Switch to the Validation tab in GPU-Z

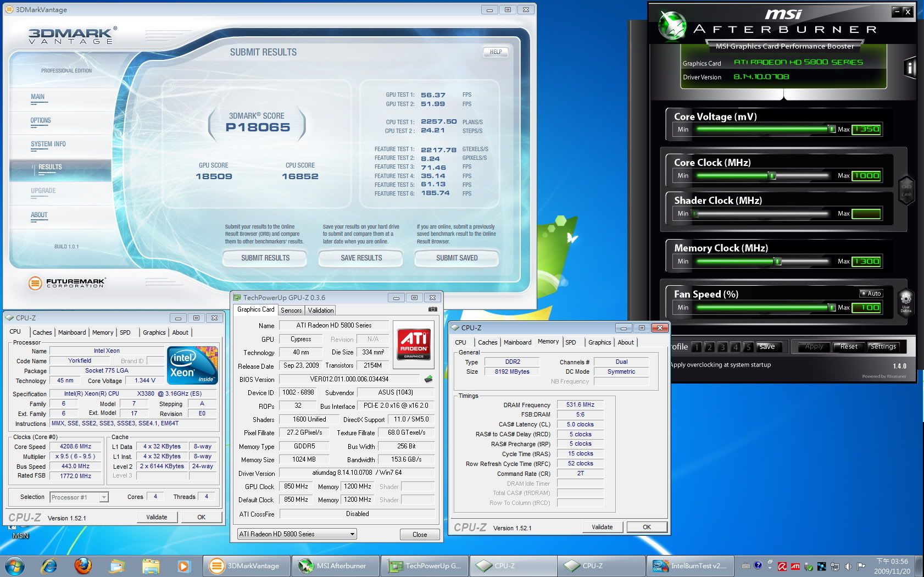tap(321, 310)
